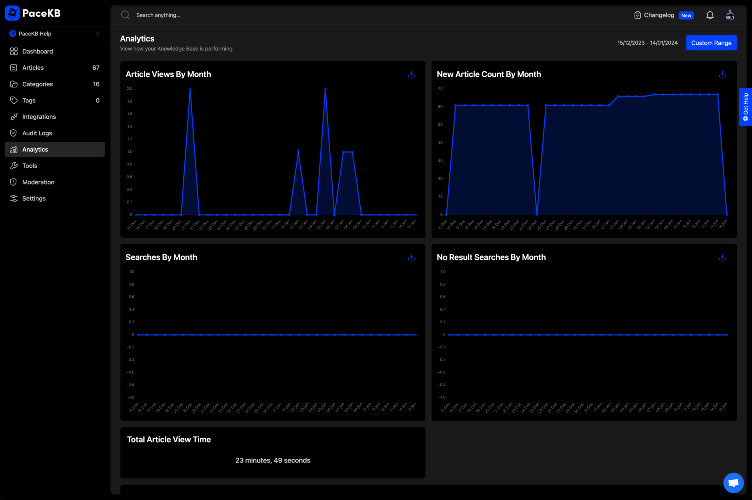Open the Get Help side tab
The image size is (752, 500).
(745, 107)
